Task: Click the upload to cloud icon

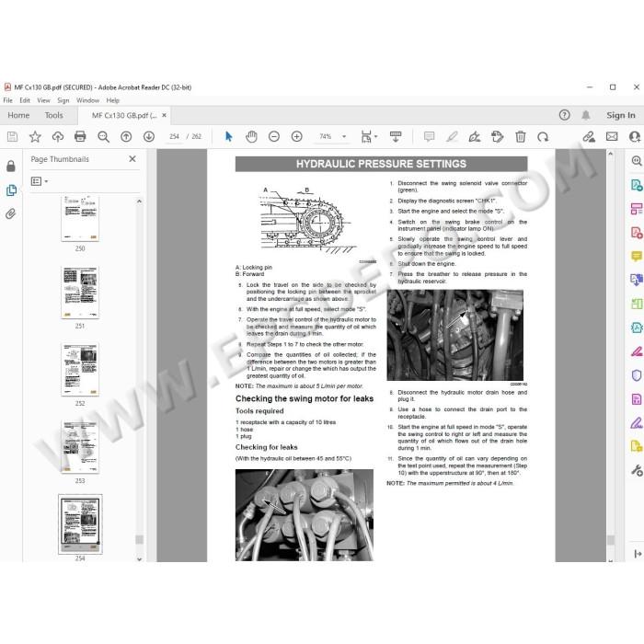Action: click(57, 137)
